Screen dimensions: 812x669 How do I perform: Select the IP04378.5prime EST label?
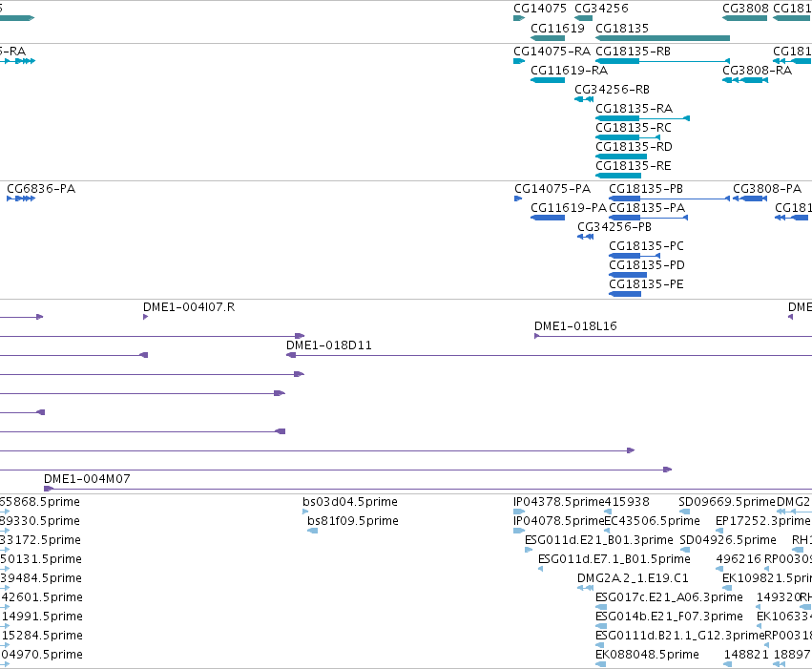pos(559,502)
